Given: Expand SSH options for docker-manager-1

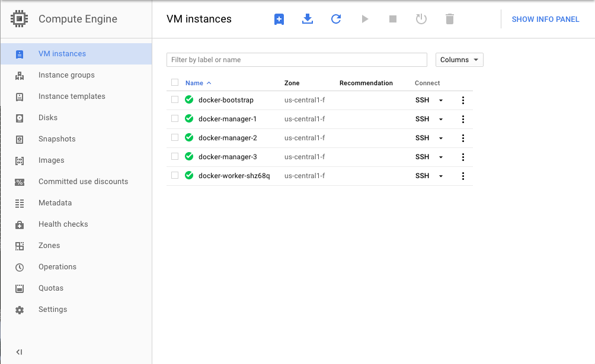Looking at the screenshot, I should 441,120.
